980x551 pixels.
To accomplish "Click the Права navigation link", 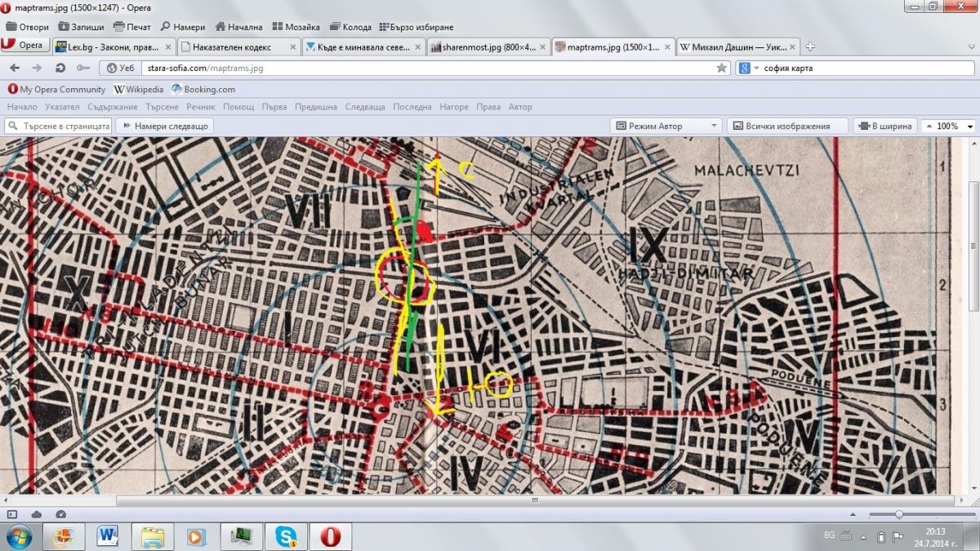I will (x=488, y=107).
